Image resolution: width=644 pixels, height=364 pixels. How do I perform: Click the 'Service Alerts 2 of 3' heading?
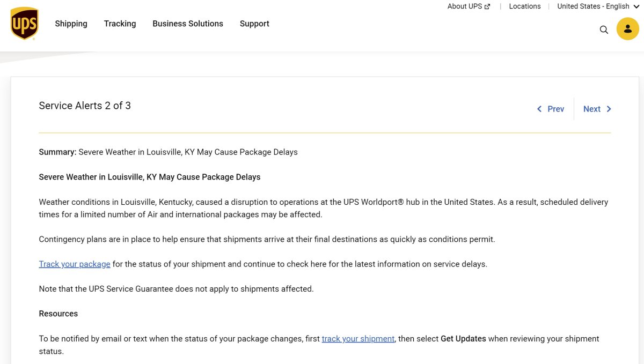pyautogui.click(x=85, y=106)
